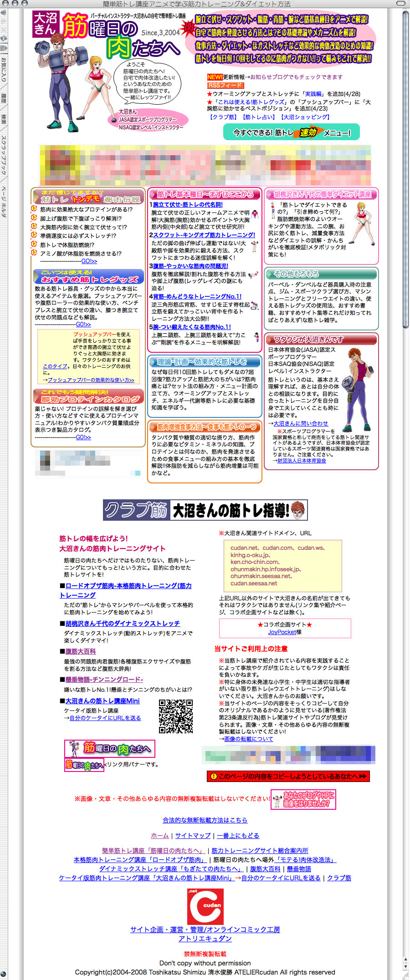Click the bullet icon beside 筋トレで体脂肪燃焼!?
Viewport: 410px width, 980px height.
pos(34,244)
